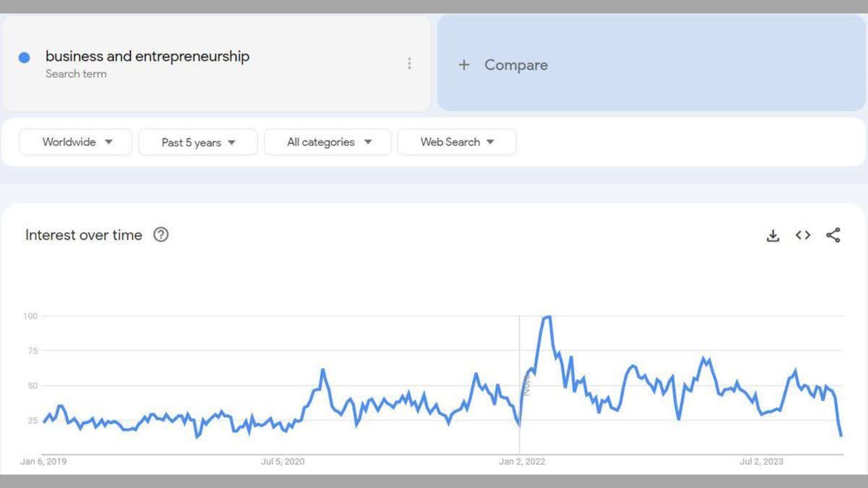Download the Interest over time data
This screenshot has height=488, width=868.
tap(773, 235)
